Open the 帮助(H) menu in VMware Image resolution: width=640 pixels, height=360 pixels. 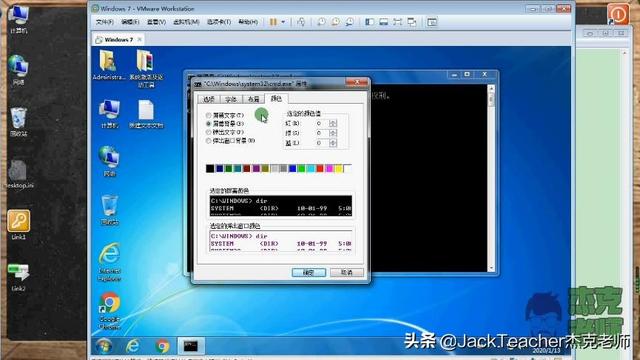pos(248,22)
